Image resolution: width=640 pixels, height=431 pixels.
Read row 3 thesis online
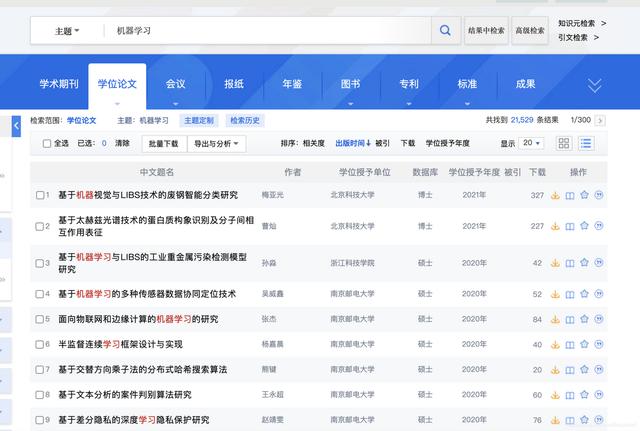pyautogui.click(x=570, y=263)
